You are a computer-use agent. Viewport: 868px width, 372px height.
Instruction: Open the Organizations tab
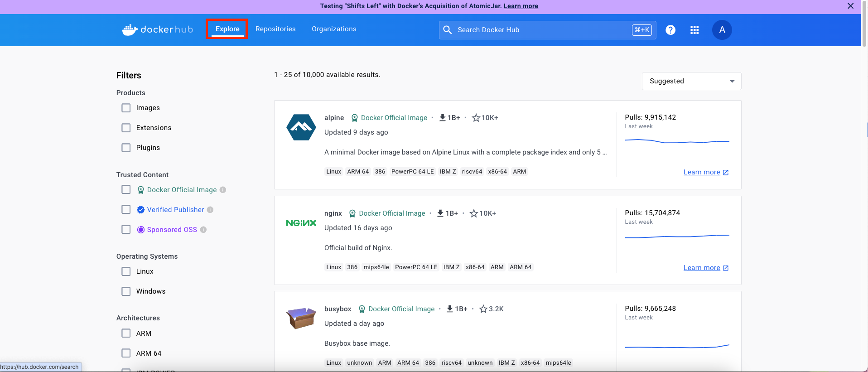(334, 29)
